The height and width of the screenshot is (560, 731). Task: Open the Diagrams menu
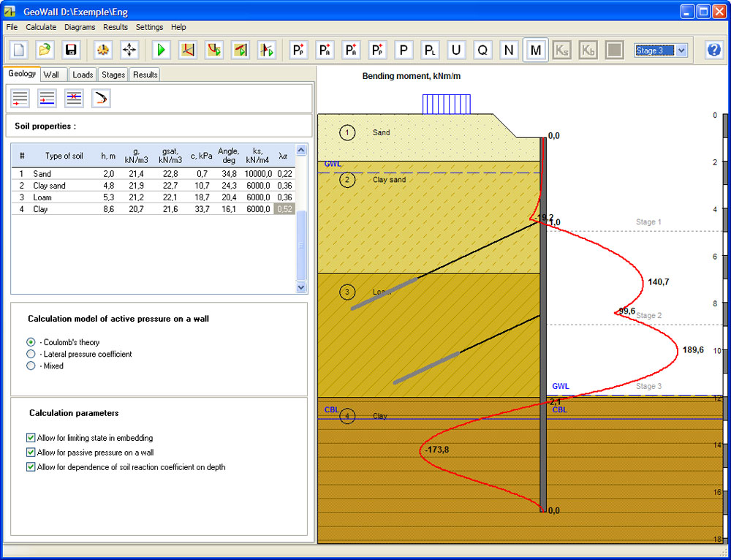80,27
